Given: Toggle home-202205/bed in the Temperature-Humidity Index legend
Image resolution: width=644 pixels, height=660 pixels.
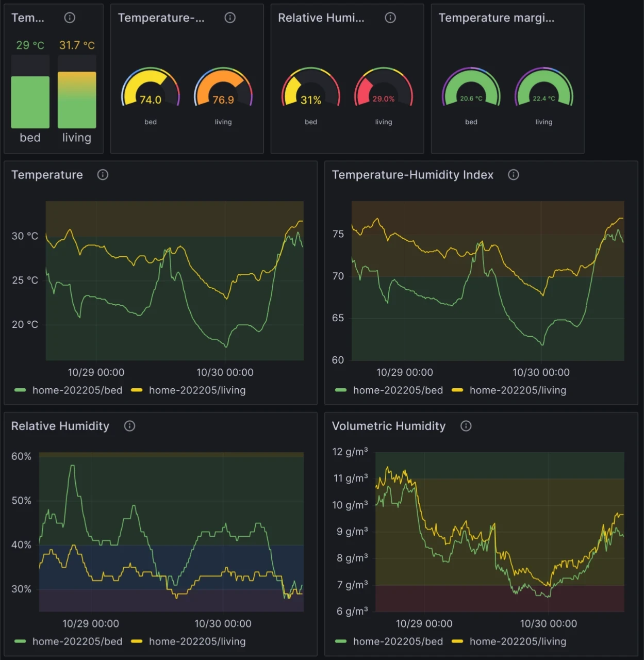Looking at the screenshot, I should pos(398,390).
